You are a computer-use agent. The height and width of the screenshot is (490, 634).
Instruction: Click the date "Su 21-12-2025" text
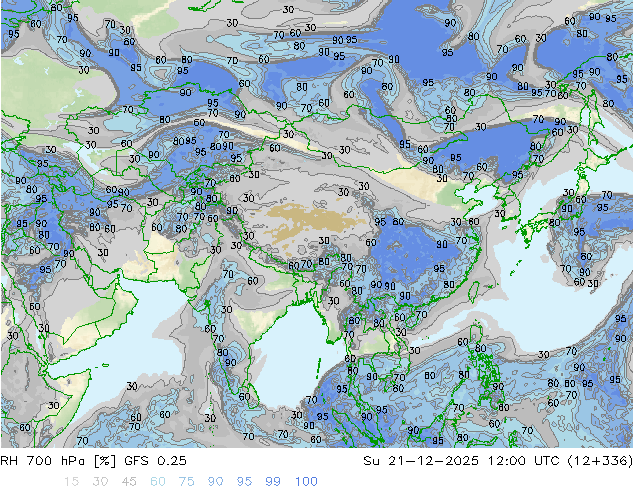[x=421, y=461]
